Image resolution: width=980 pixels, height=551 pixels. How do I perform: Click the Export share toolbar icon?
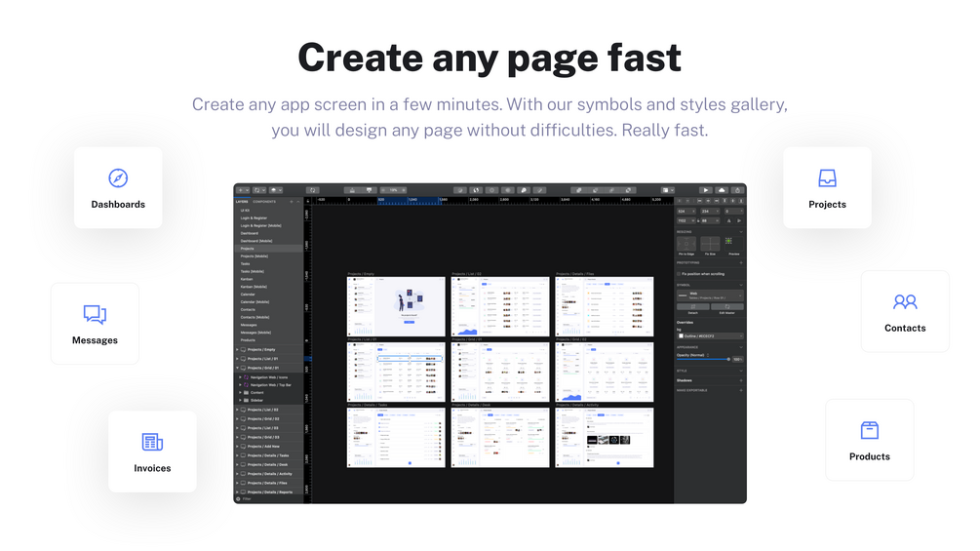pos(738,190)
